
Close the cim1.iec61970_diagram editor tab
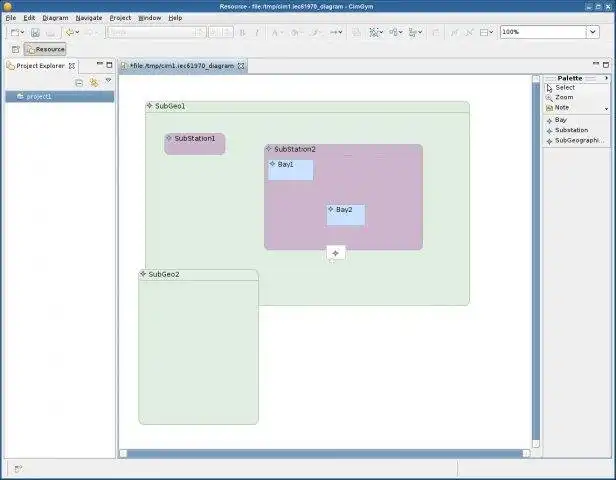241,66
